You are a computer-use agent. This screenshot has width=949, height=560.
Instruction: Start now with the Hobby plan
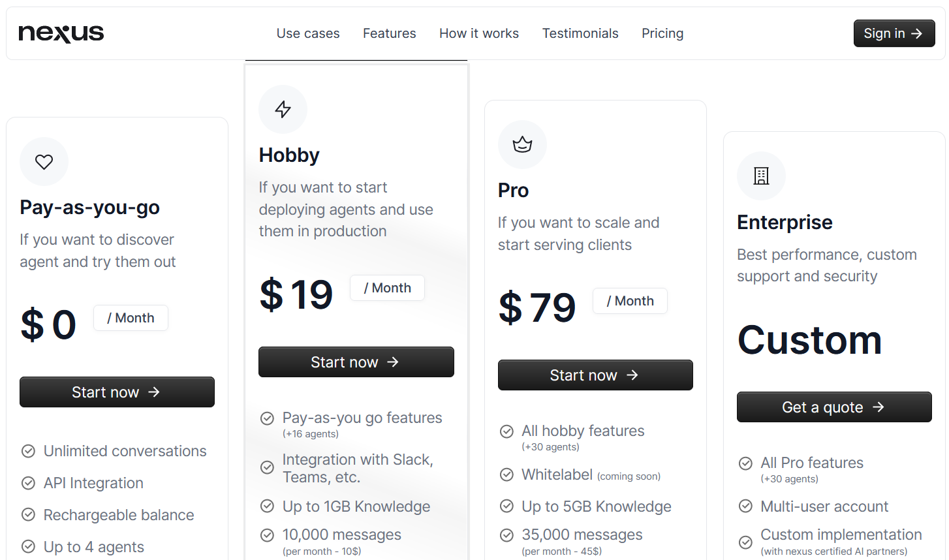tap(356, 362)
